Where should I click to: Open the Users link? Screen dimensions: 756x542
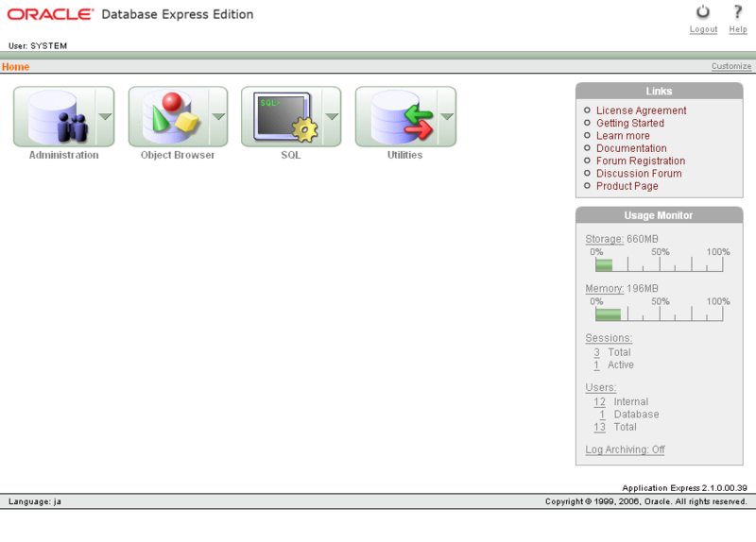click(x=601, y=388)
